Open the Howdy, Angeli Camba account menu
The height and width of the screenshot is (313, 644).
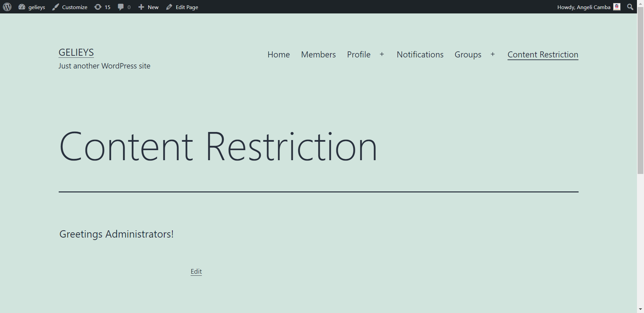point(589,7)
